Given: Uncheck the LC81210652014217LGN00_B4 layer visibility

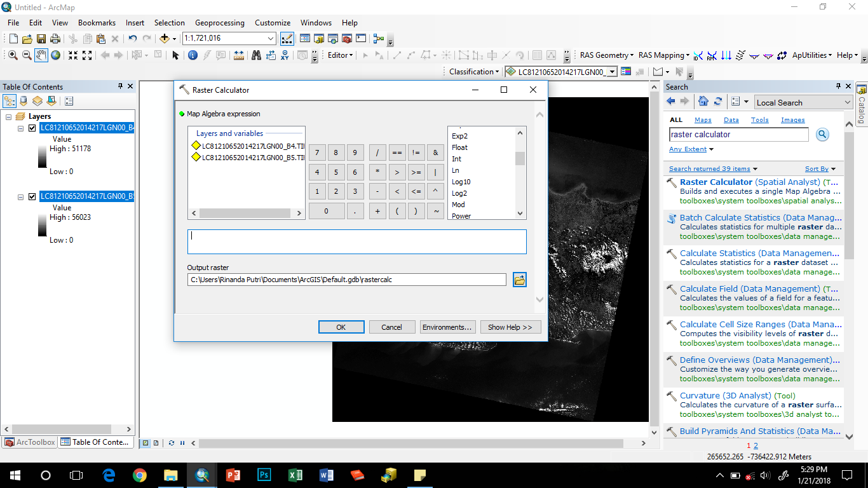Looking at the screenshot, I should click(32, 128).
